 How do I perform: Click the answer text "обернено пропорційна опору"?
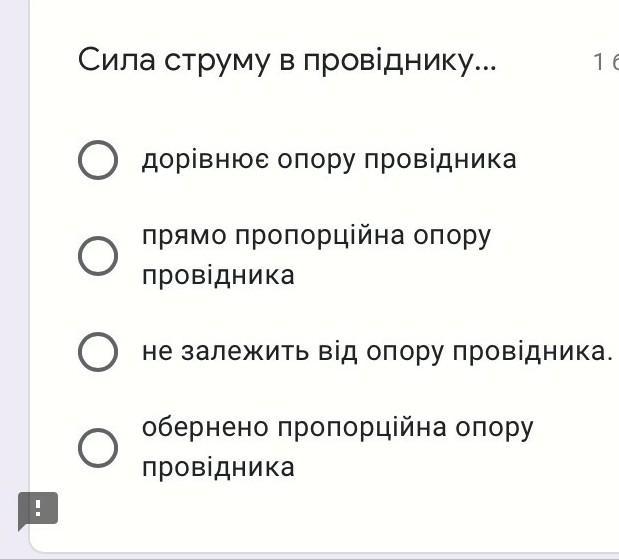coord(337,429)
